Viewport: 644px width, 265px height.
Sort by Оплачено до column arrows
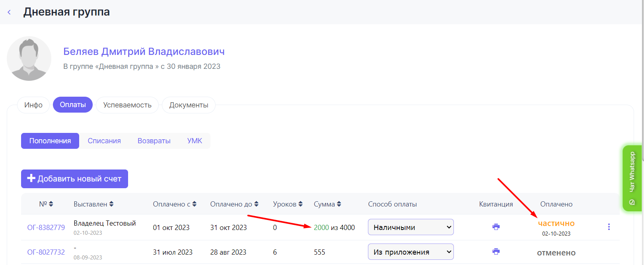[x=257, y=204]
